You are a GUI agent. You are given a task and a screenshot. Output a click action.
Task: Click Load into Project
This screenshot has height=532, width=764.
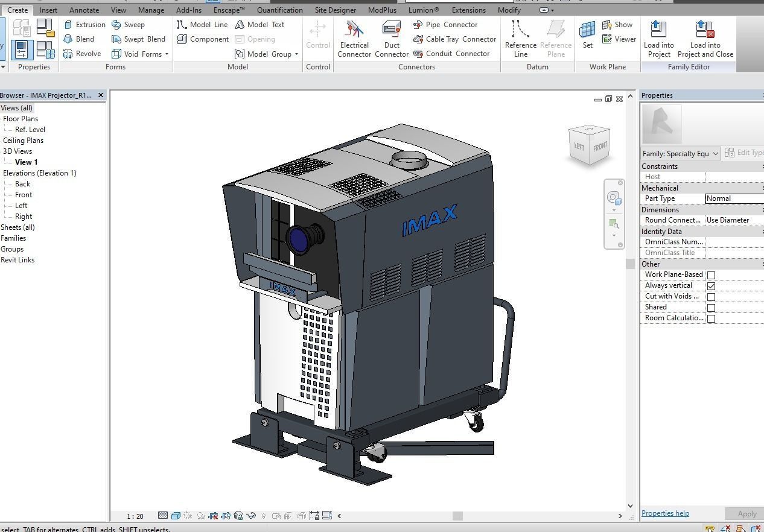659,39
